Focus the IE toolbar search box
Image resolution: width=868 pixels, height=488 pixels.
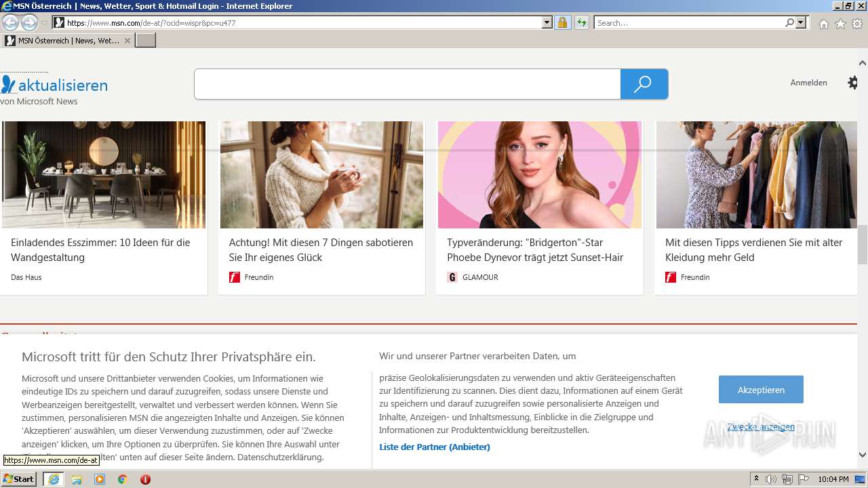689,23
